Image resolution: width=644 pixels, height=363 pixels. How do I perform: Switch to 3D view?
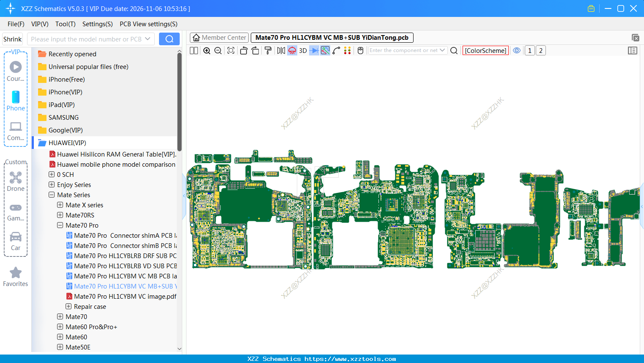(x=303, y=51)
